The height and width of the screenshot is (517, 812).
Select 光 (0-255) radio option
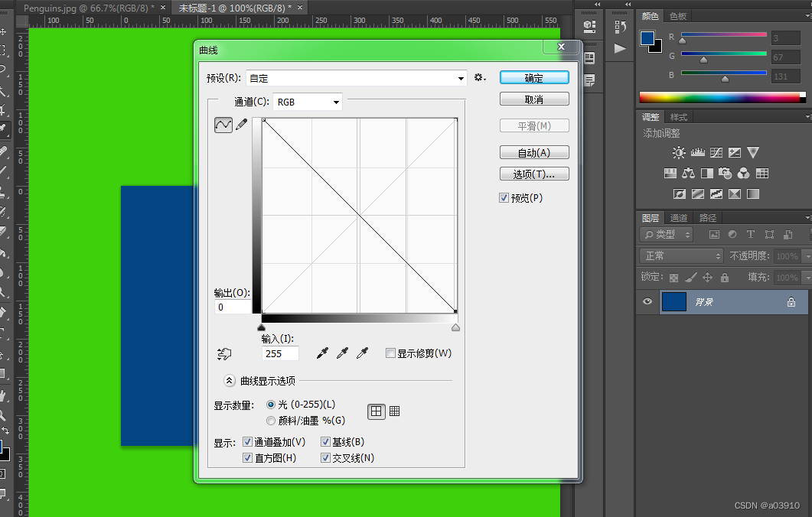(271, 405)
